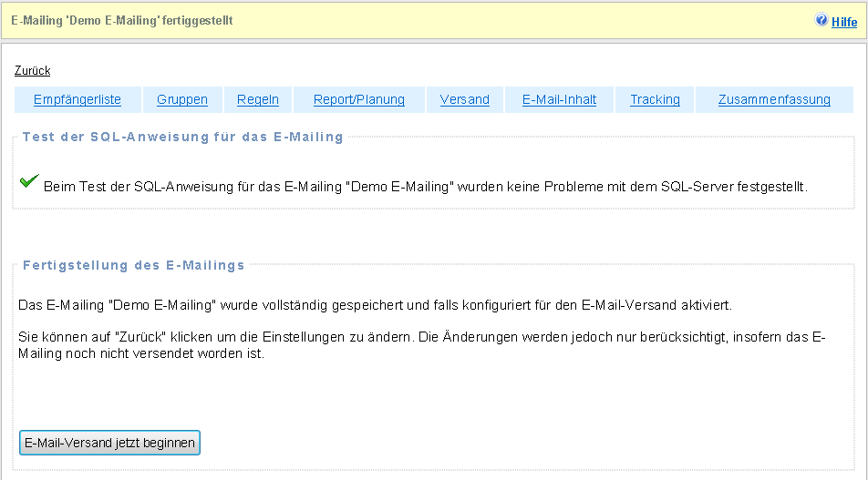Open the Zusammenfassung tab
This screenshot has height=480, width=868.
(x=774, y=100)
